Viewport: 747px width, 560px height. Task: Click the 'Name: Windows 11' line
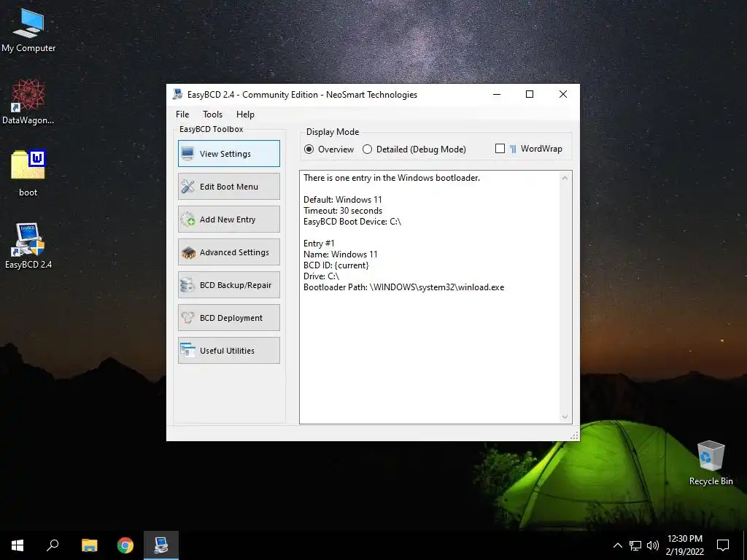click(x=341, y=254)
